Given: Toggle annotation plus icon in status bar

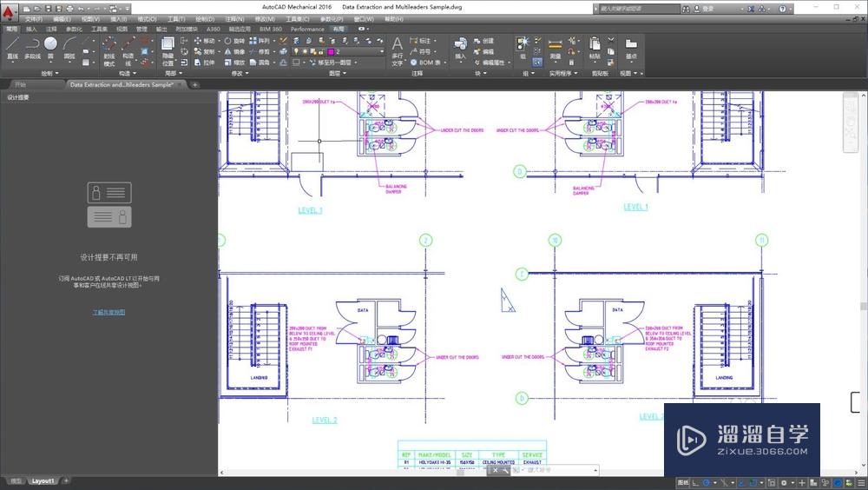Looking at the screenshot, I should (801, 483).
